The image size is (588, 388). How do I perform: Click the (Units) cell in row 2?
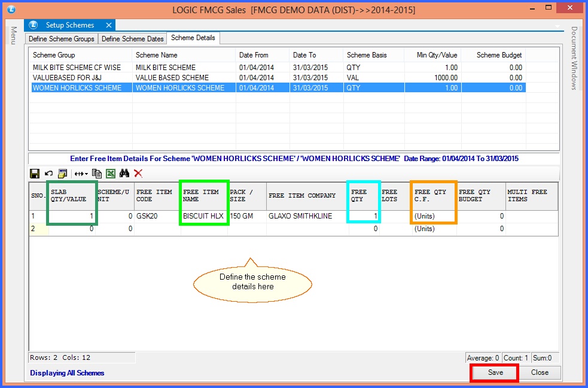click(x=434, y=229)
